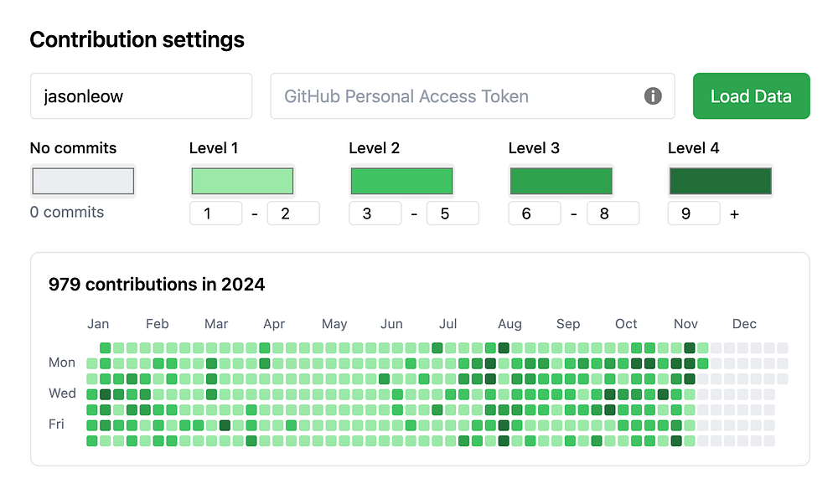Click the token info icon
The image size is (838, 504).
click(653, 96)
